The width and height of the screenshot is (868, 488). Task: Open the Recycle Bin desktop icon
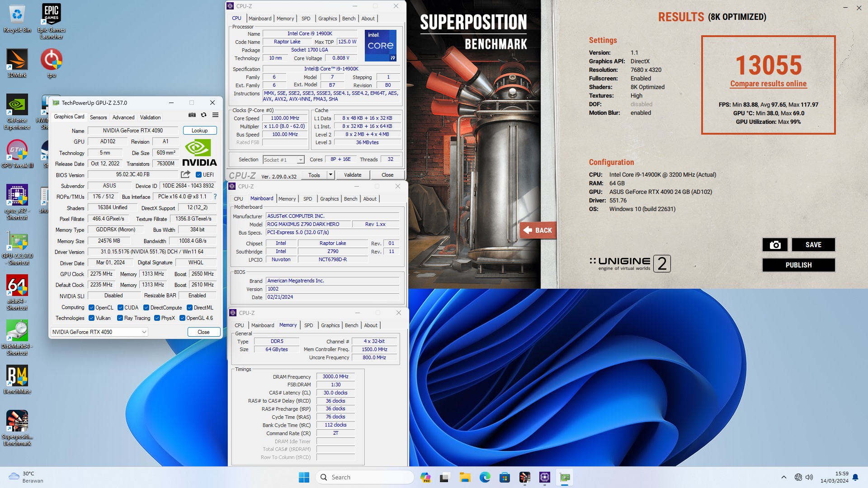tap(17, 18)
